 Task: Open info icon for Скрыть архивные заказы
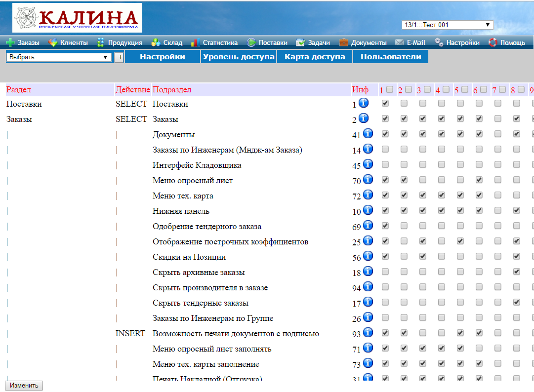tap(368, 271)
